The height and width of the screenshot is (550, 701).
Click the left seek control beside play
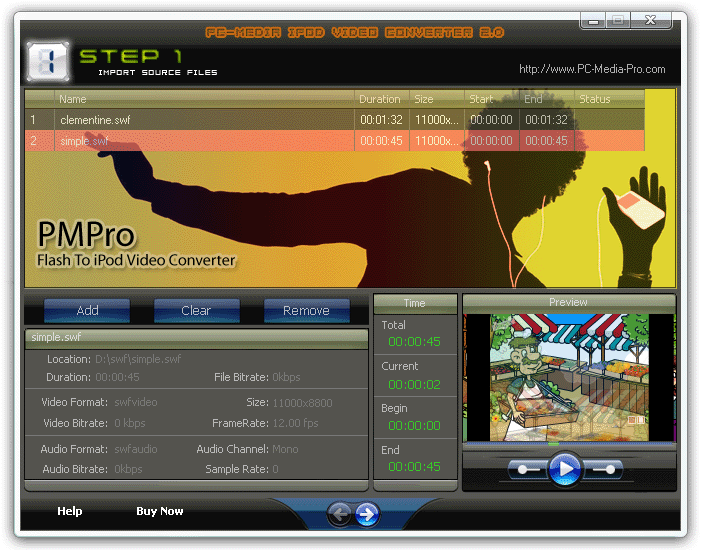[528, 470]
